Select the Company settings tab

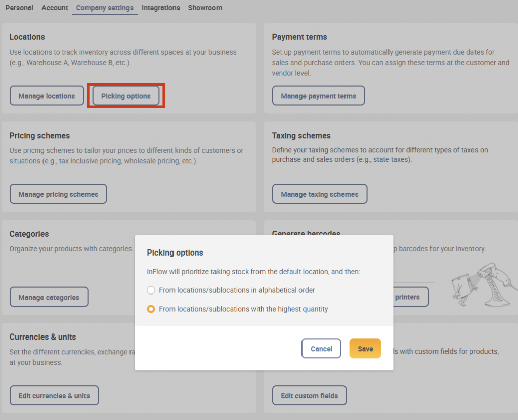(x=105, y=8)
